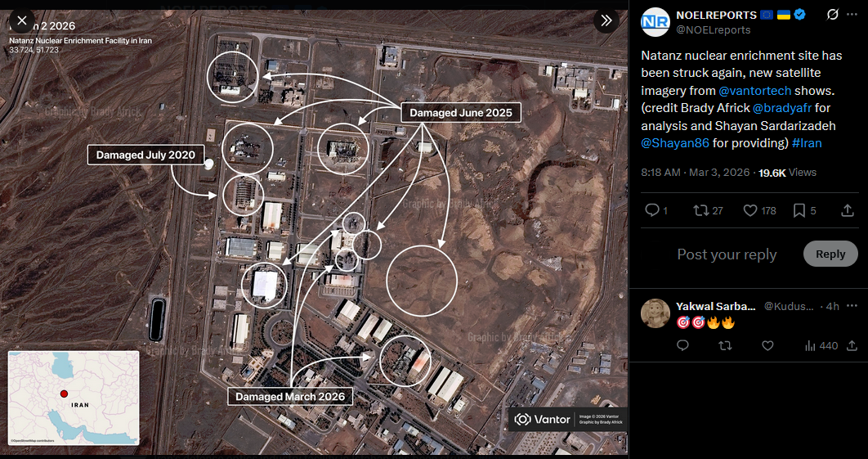The width and height of the screenshot is (868, 459).
Task: Like Yakwal Sarba's comment
Action: [767, 345]
